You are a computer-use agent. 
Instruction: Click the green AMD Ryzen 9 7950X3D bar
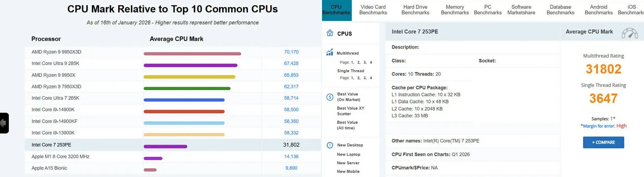tap(187, 88)
